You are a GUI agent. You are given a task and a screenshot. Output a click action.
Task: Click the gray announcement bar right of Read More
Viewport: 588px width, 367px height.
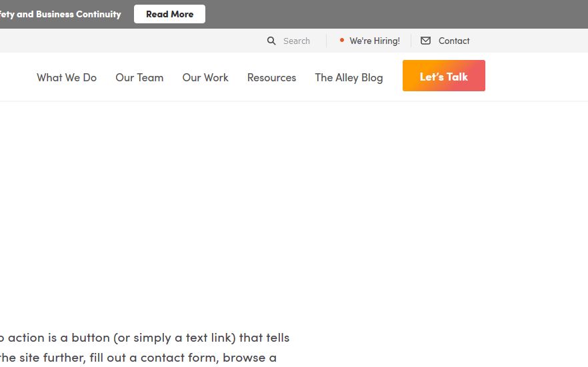pyautogui.click(x=400, y=14)
